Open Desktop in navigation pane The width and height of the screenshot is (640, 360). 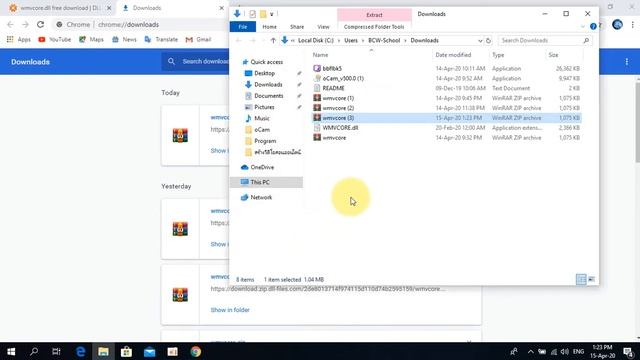tap(264, 73)
